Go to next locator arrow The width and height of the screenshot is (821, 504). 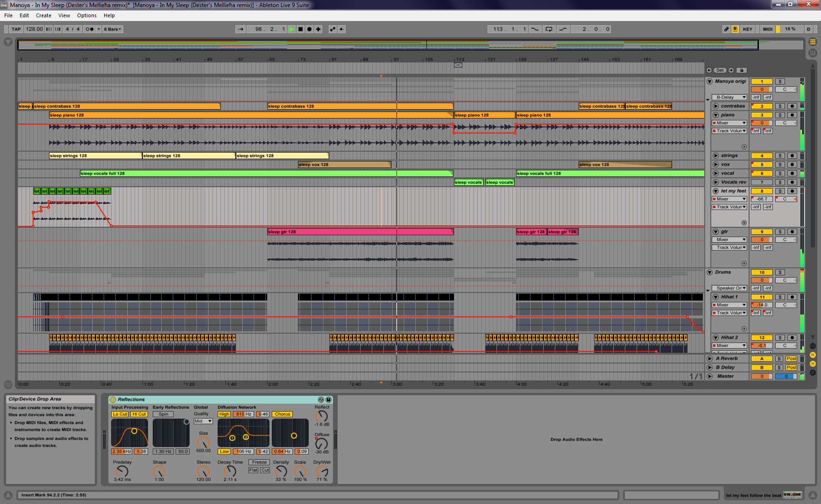point(731,70)
